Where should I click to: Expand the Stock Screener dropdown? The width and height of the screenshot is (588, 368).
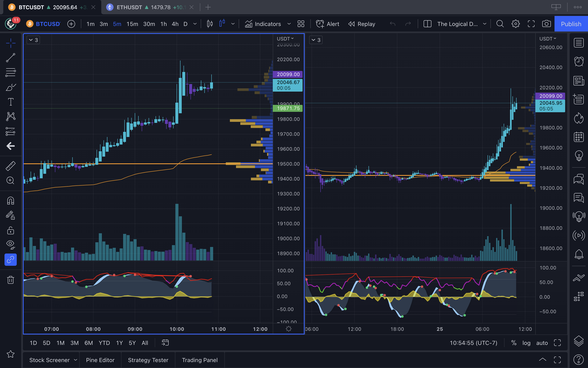76,360
